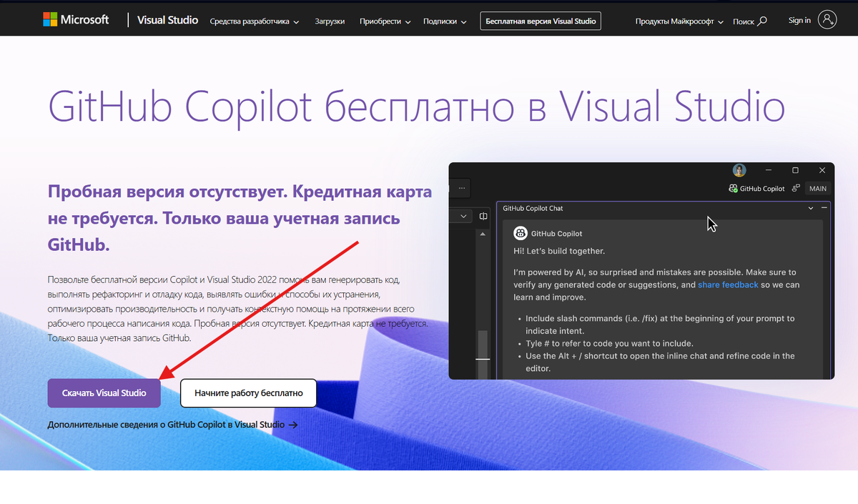This screenshot has width=858, height=504.
Task: Click the account avatar icon
Action: 827,20
